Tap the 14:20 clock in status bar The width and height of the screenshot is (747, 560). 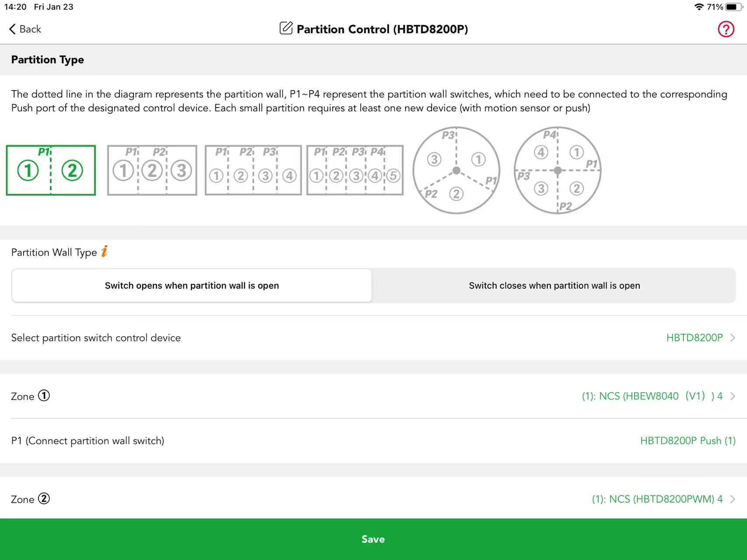tap(15, 7)
